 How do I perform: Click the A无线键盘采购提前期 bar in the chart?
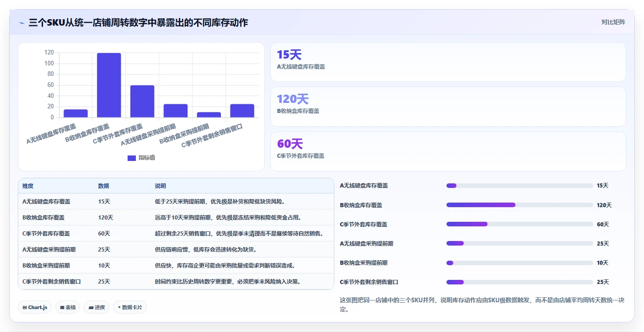[x=176, y=111]
